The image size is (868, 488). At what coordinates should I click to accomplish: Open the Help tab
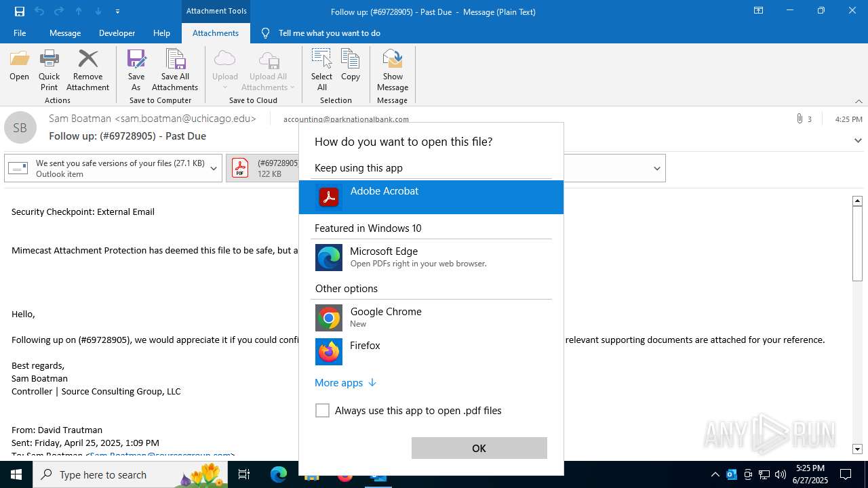161,33
